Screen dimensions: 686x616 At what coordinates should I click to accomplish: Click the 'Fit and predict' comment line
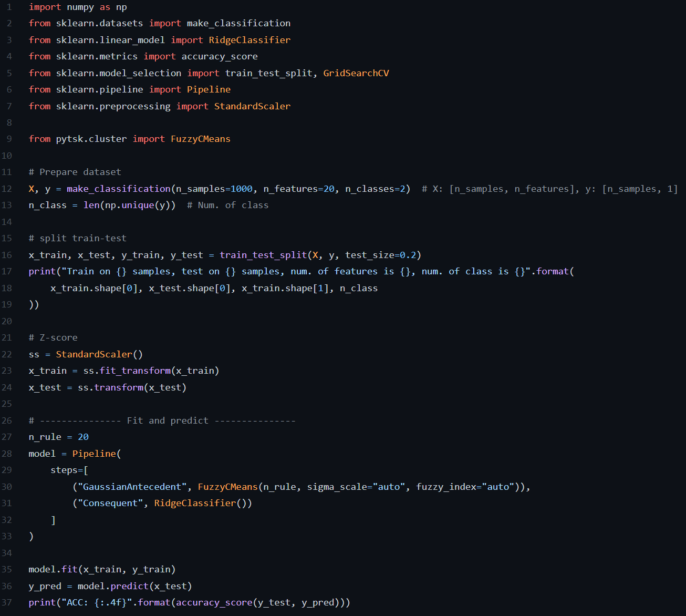tap(167, 420)
